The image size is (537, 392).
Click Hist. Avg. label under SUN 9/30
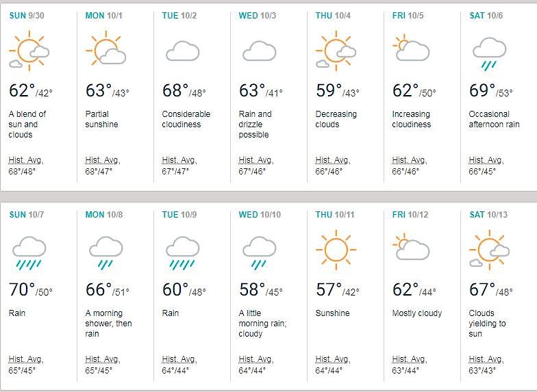tap(26, 160)
